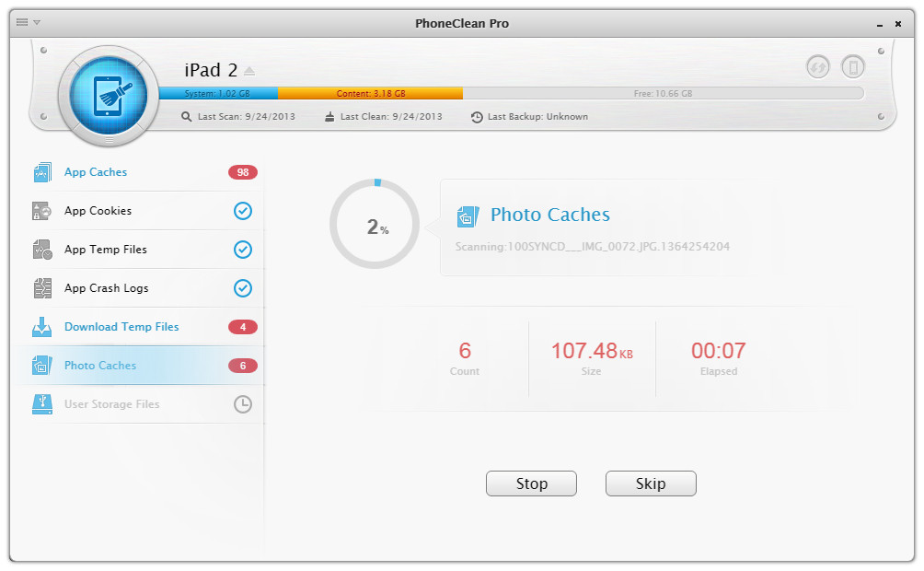Toggle the App Crash Logs checkmark
This screenshot has height=571, width=924.
click(x=243, y=288)
